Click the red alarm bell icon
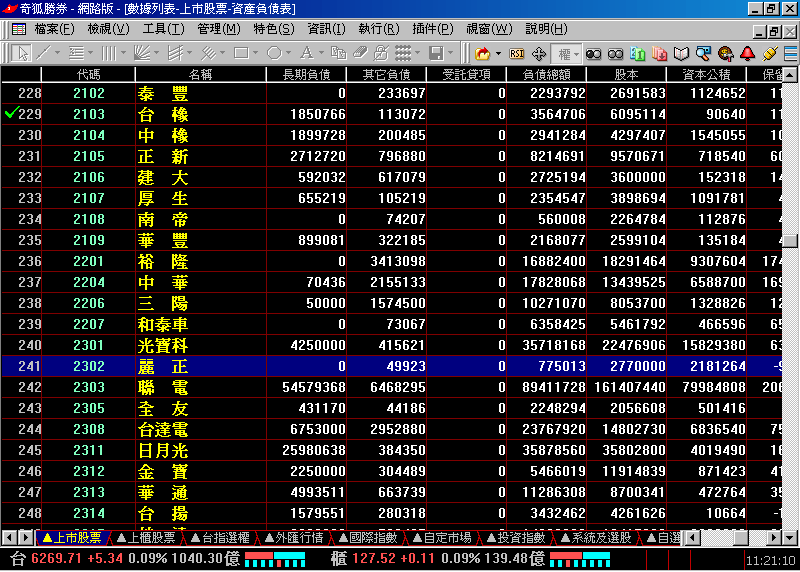This screenshot has width=800, height=572. click(747, 54)
